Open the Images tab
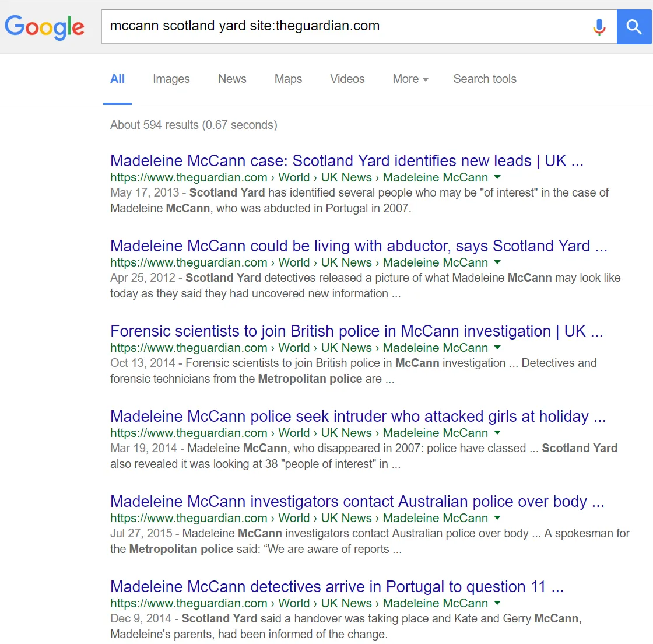 coord(171,79)
